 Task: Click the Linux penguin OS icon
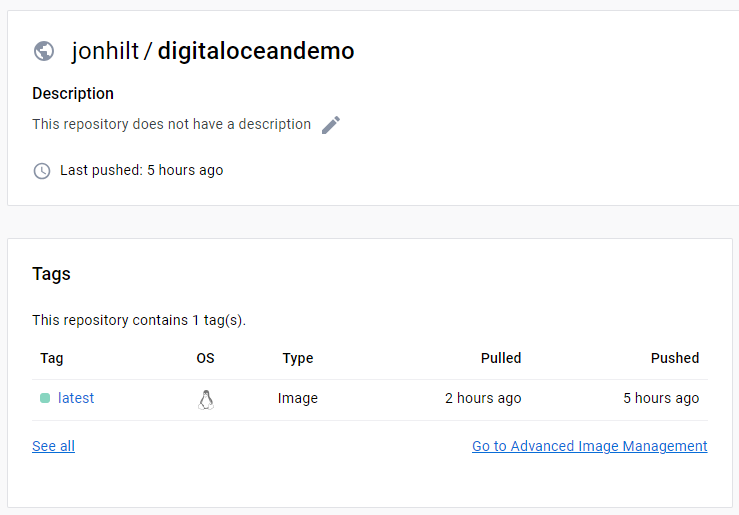tap(205, 400)
